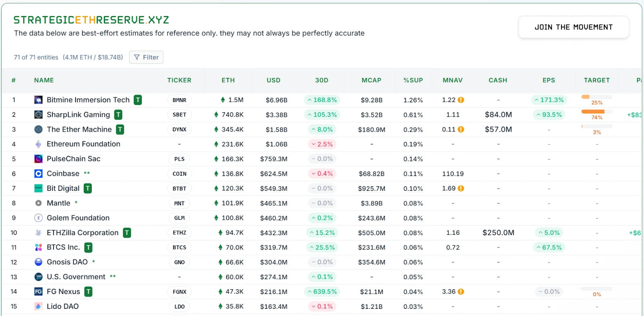Sort by the 30D column header
The image size is (644, 316).
coord(322,80)
